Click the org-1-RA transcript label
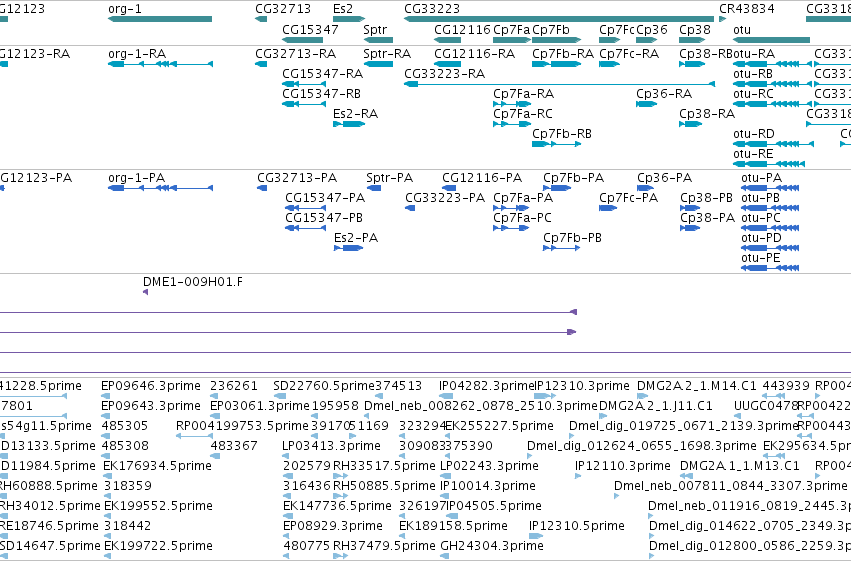Viewport: 851px width, 561px height. tap(137, 54)
